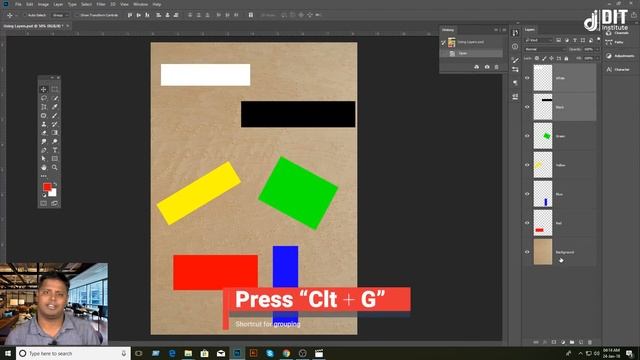640x360 pixels.
Task: Select the Rectangle shape tool
Action: (x=55, y=159)
